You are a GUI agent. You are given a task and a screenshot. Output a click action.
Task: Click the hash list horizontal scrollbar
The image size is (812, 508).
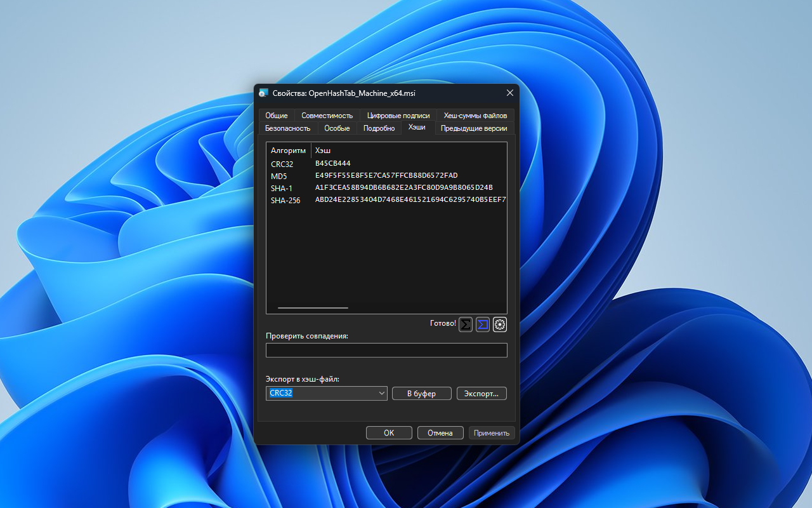313,308
